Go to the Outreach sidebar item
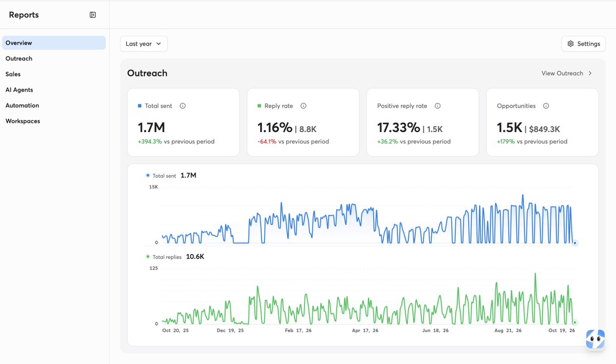616x364 pixels. pos(54,59)
